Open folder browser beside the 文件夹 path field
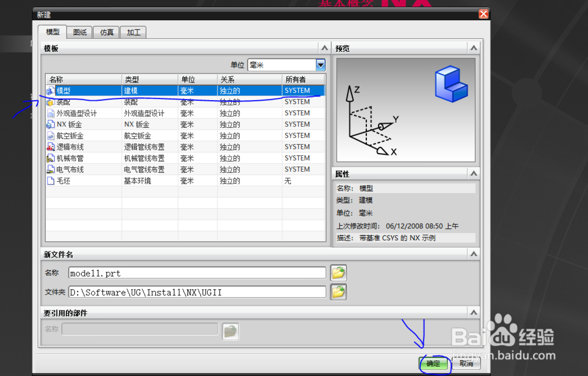The height and width of the screenshot is (376, 588). tap(338, 292)
